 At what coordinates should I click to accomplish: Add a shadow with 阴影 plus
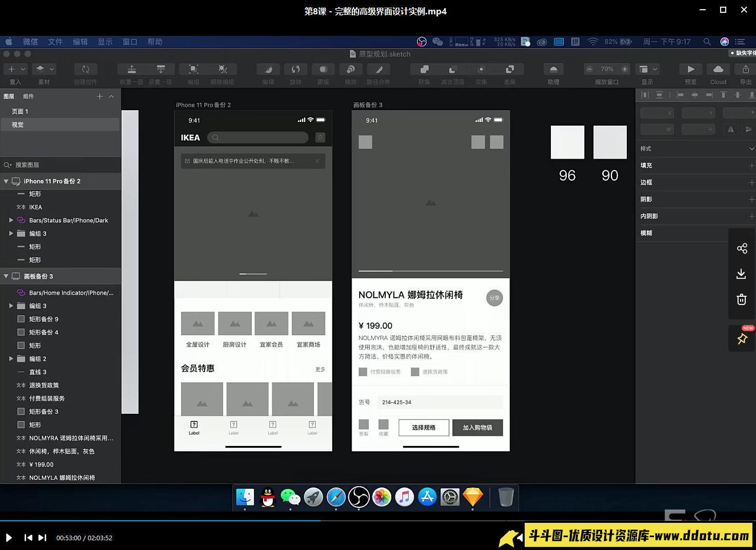click(751, 199)
